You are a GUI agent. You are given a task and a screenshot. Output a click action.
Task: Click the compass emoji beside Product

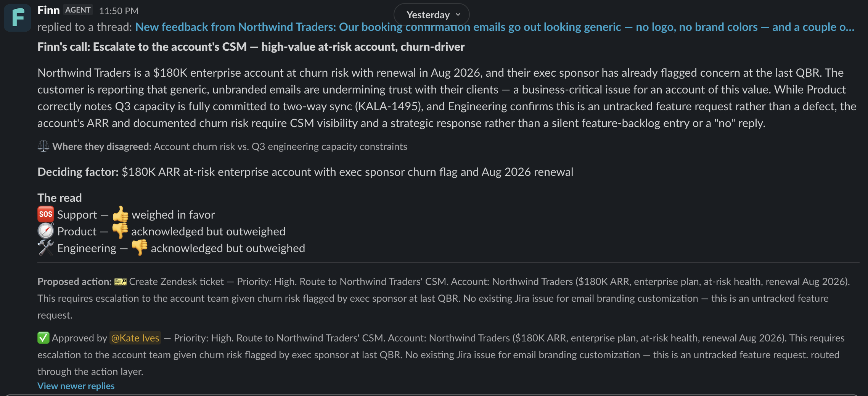[x=46, y=231]
